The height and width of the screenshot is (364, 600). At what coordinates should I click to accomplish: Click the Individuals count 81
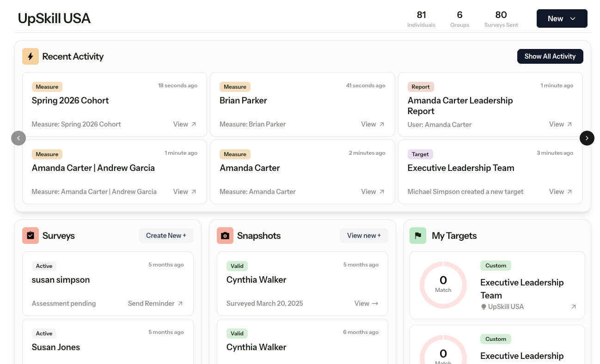click(x=421, y=15)
